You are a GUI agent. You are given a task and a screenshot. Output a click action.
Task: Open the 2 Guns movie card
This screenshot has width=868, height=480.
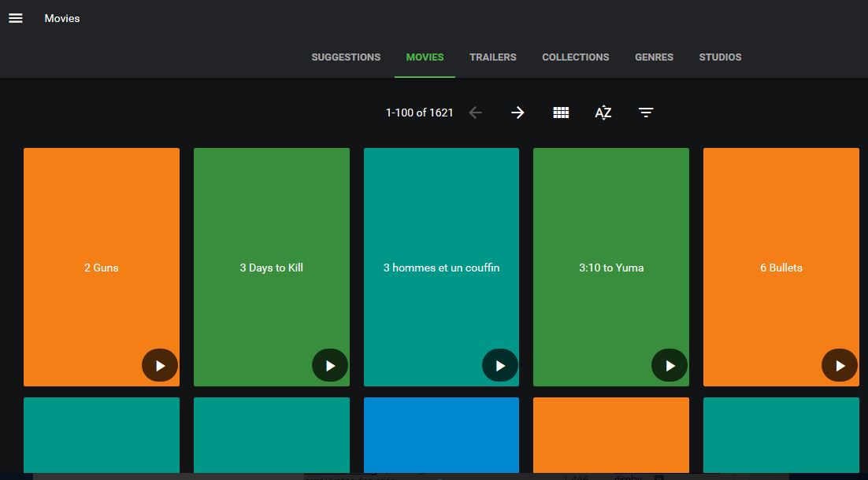pos(102,236)
